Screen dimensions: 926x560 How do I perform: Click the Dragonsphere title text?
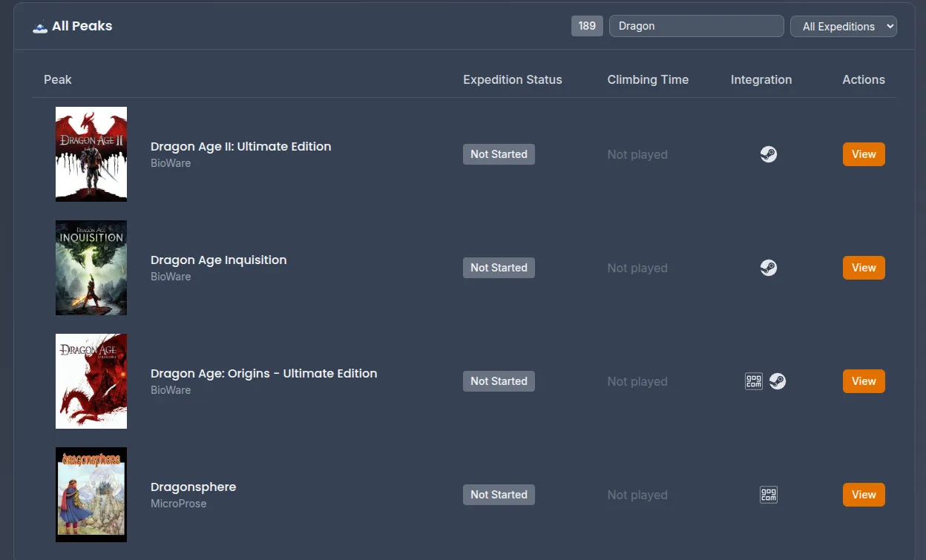[x=194, y=487]
